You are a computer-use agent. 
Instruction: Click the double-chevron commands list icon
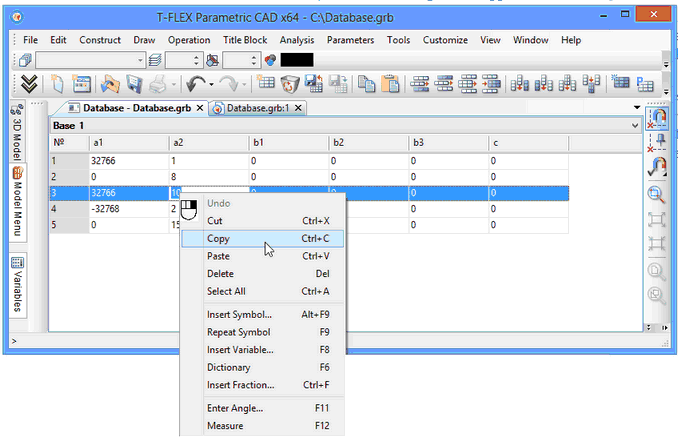pos(29,83)
